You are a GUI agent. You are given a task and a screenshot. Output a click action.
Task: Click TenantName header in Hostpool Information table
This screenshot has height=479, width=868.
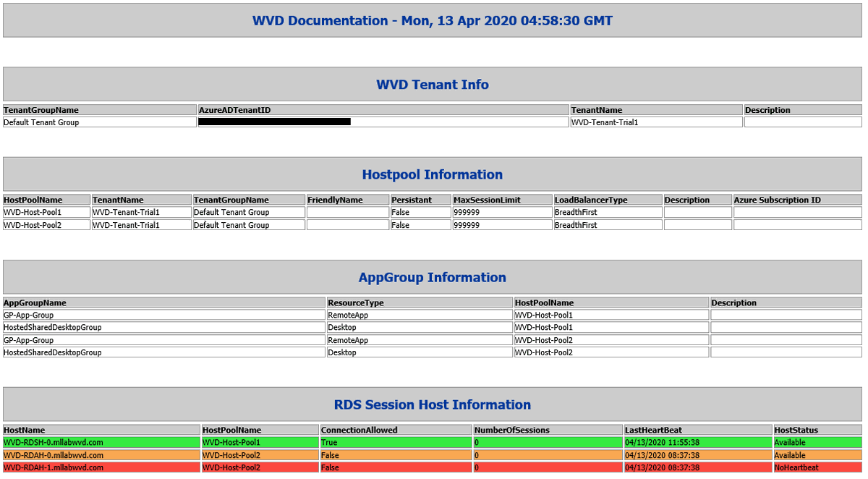click(141, 200)
